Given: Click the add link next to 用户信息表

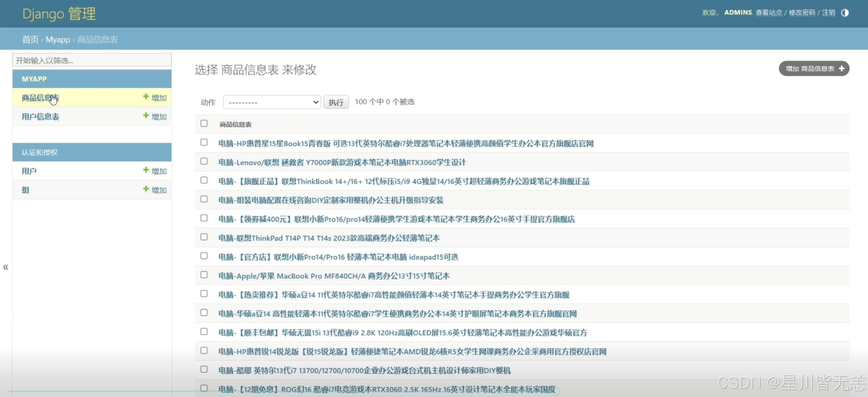Looking at the screenshot, I should tap(155, 116).
